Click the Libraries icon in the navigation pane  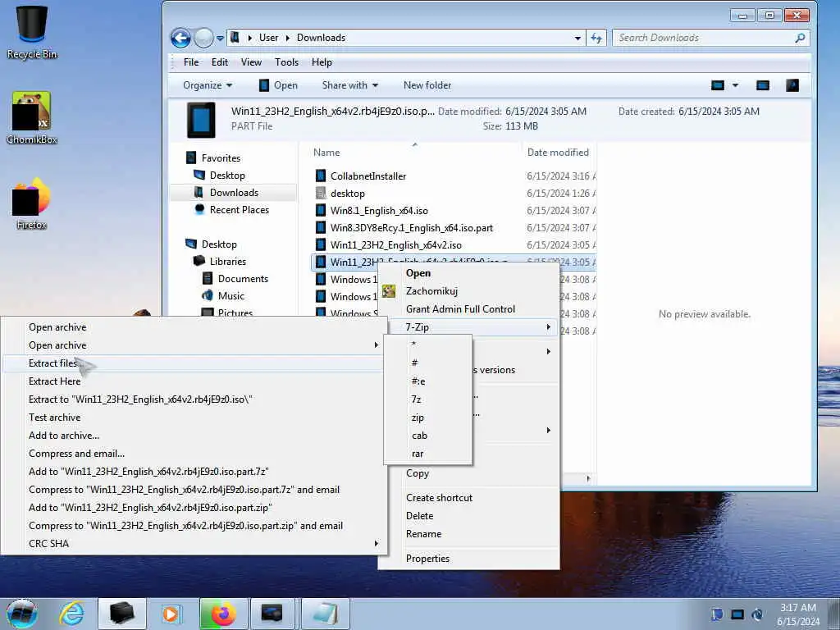[x=199, y=261]
